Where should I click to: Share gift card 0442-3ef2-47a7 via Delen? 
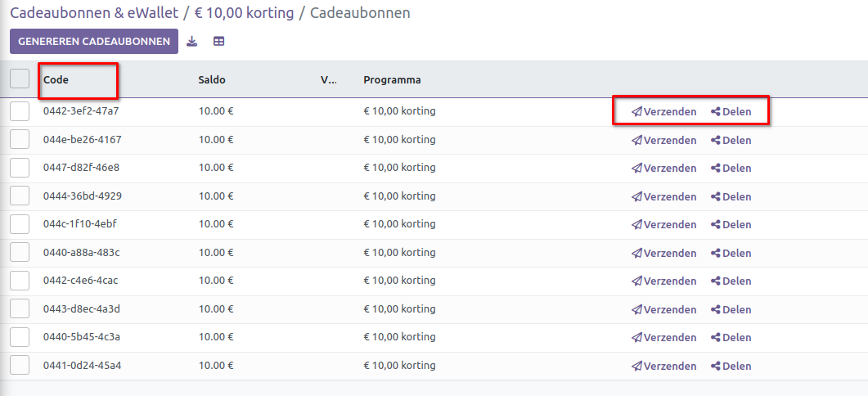[x=731, y=112]
